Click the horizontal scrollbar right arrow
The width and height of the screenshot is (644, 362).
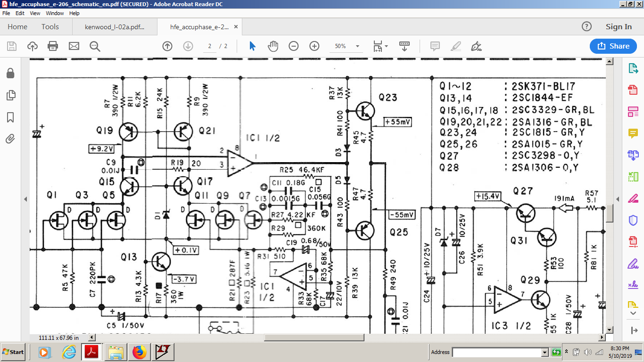pos(602,337)
